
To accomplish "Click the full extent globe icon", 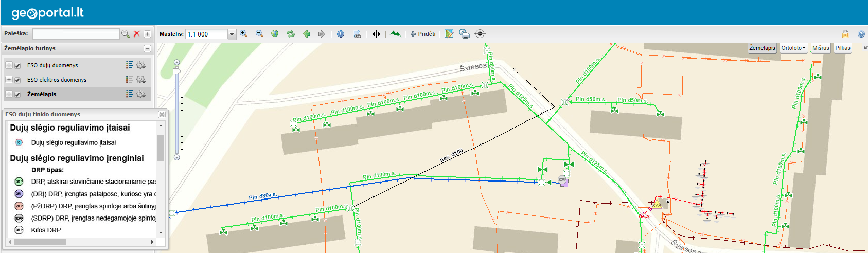I will click(275, 34).
